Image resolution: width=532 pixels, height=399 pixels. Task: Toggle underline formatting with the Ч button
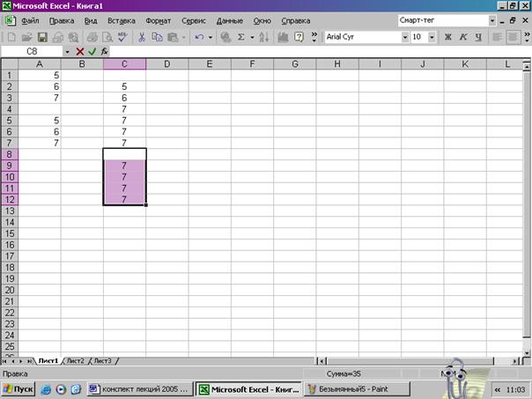[x=476, y=37]
